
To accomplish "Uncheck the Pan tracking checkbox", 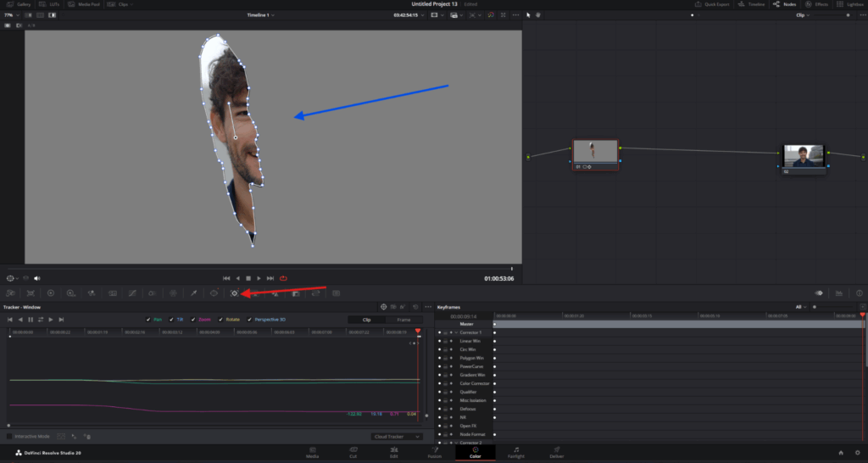I will tap(148, 319).
